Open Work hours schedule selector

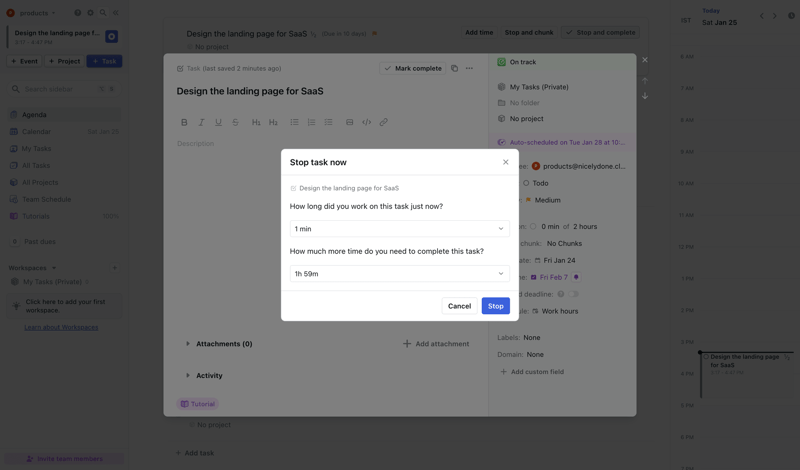click(x=555, y=311)
